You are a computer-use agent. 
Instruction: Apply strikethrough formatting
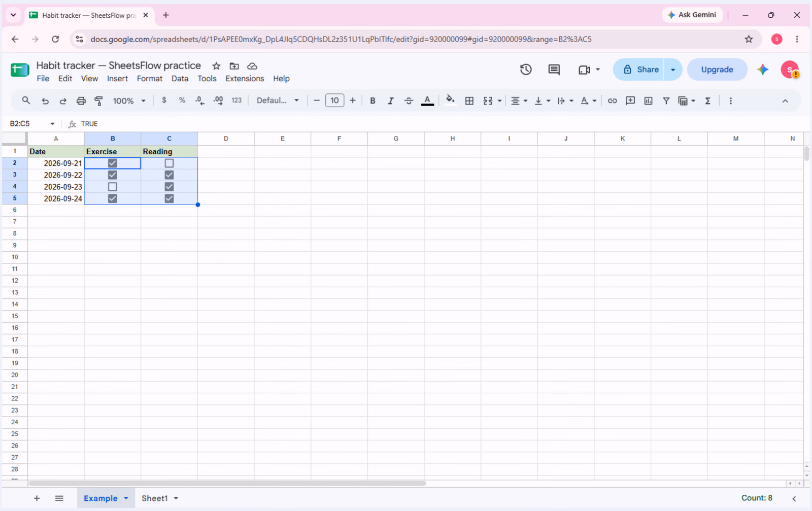[x=409, y=101]
